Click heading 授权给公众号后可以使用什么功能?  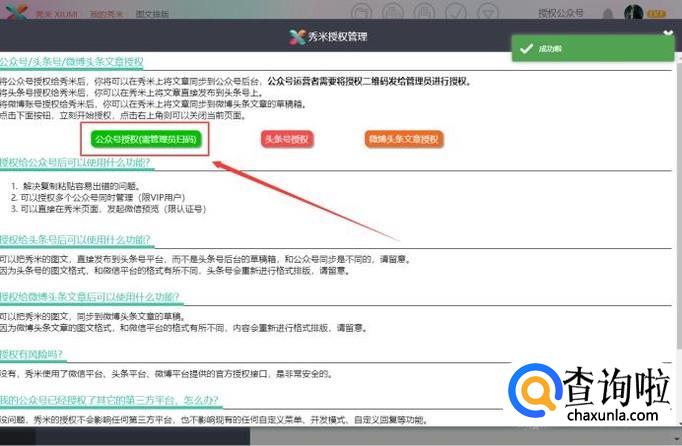[x=75, y=162]
